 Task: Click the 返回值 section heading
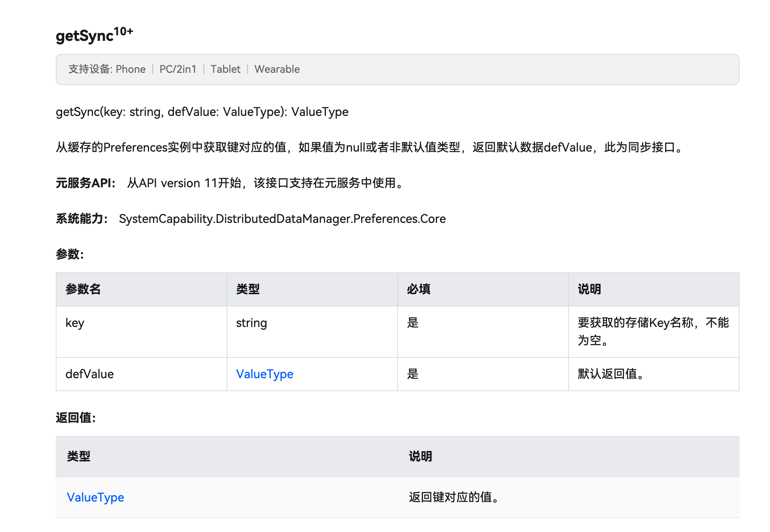coord(76,418)
